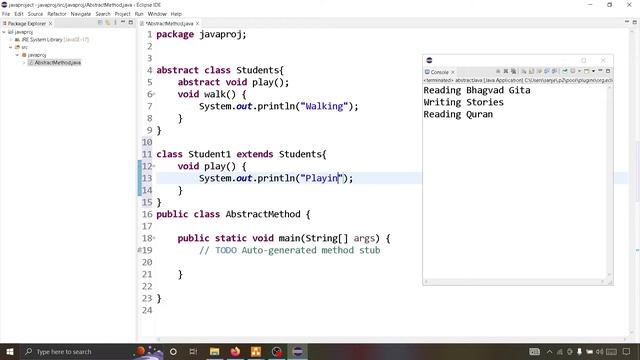Toggle Show Console on Standard Error change

point(555,71)
